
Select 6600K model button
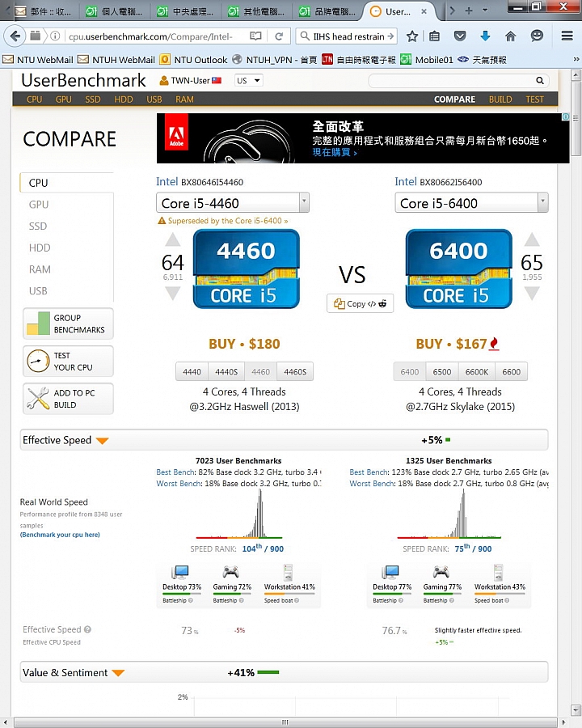click(x=477, y=372)
